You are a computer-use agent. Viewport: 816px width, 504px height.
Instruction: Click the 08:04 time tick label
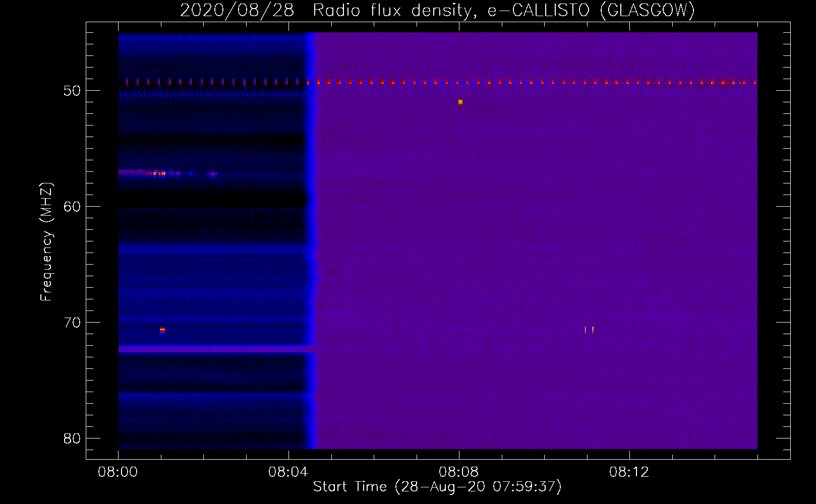[288, 472]
